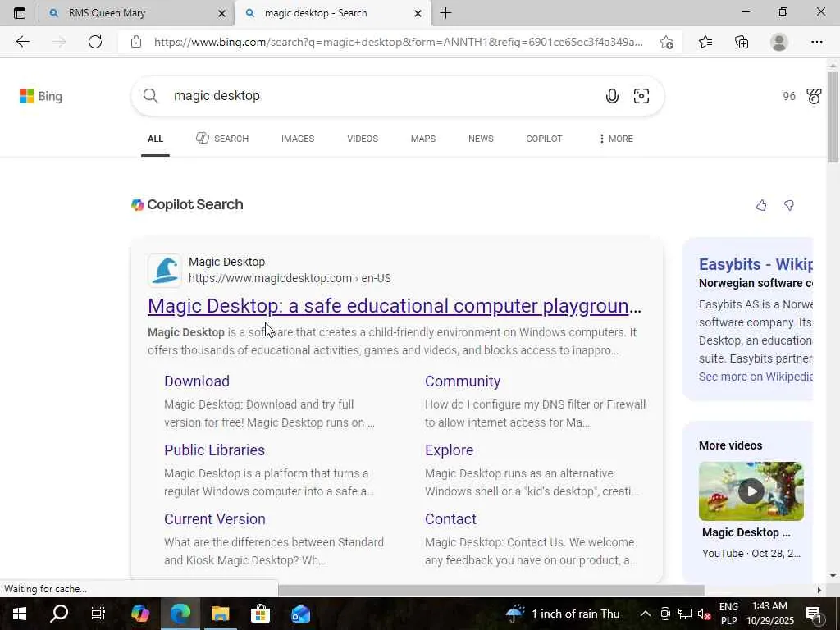Open Windows Start menu
The image size is (840, 630).
click(20, 614)
